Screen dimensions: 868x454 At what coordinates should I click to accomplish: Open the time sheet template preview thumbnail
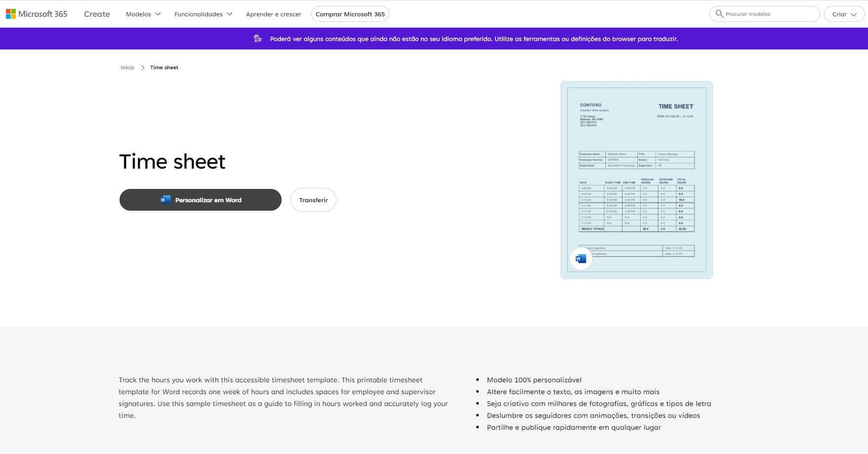point(637,180)
